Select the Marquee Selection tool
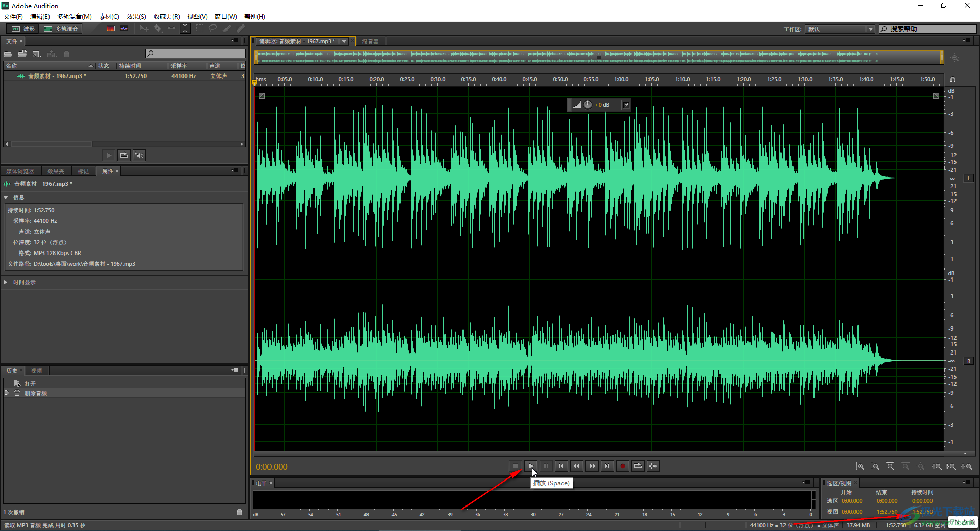Screen dimensions: 980x531 (200, 29)
